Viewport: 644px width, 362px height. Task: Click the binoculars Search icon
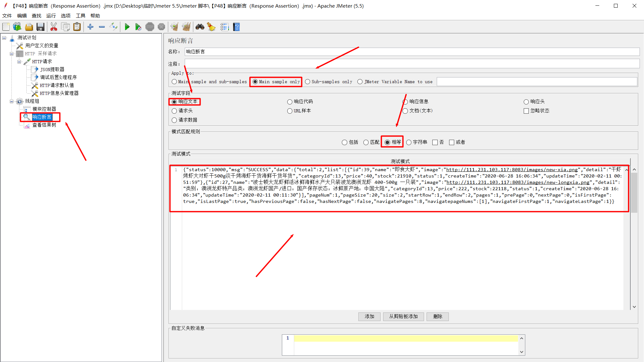200,27
